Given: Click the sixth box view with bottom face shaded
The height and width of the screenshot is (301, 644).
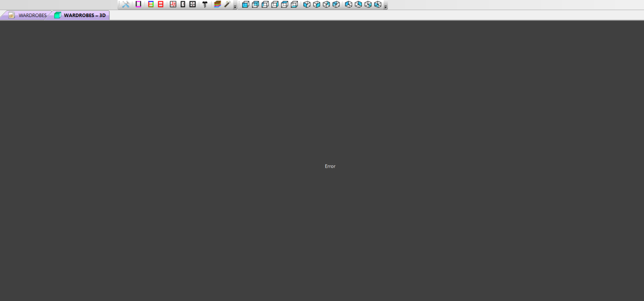Looking at the screenshot, I should click(x=294, y=4).
